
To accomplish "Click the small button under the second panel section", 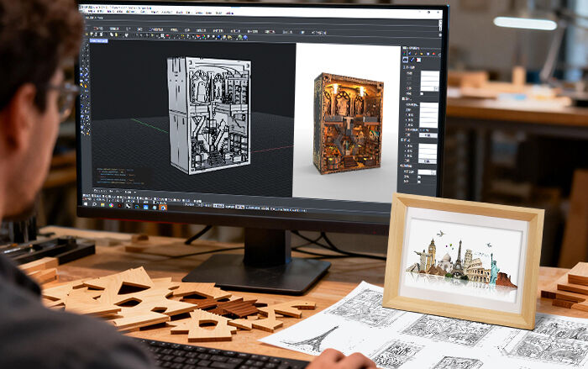I will tap(429, 134).
